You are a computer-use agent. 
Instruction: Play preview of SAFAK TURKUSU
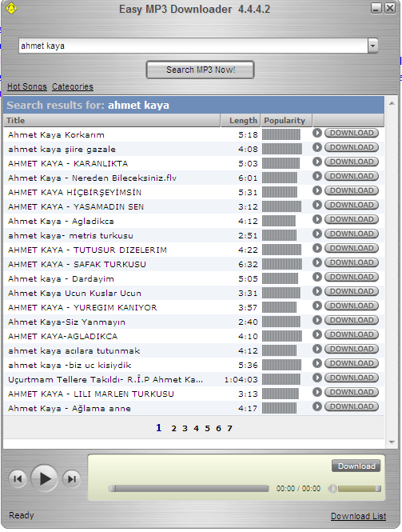pyautogui.click(x=317, y=262)
